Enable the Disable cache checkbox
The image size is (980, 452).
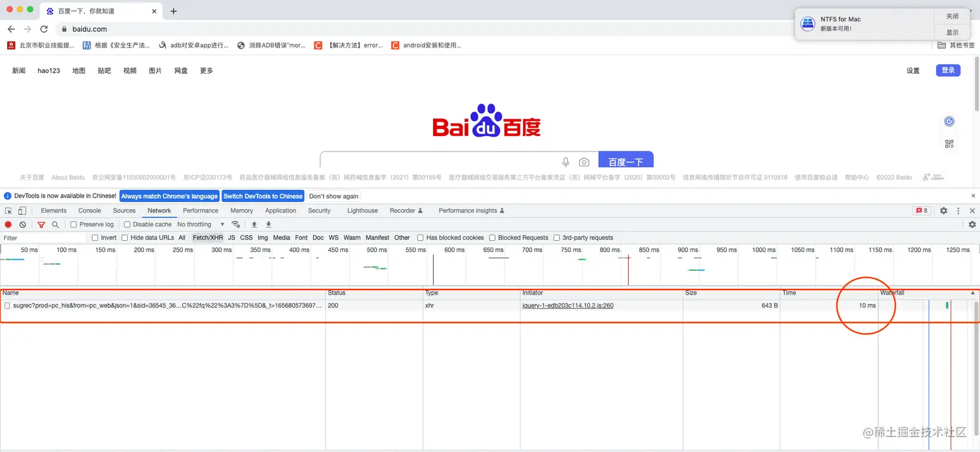[x=128, y=225]
